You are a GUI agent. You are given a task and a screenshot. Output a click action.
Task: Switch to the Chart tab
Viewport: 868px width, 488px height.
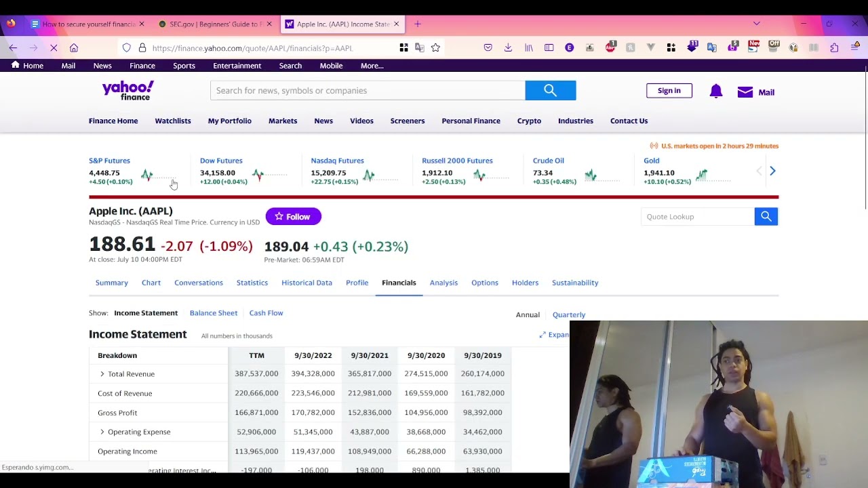[151, 283]
